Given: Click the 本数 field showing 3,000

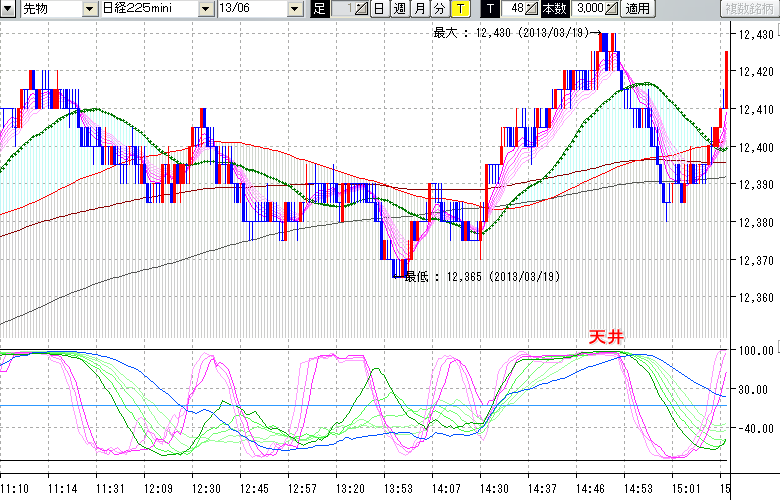Looking at the screenshot, I should (x=587, y=9).
